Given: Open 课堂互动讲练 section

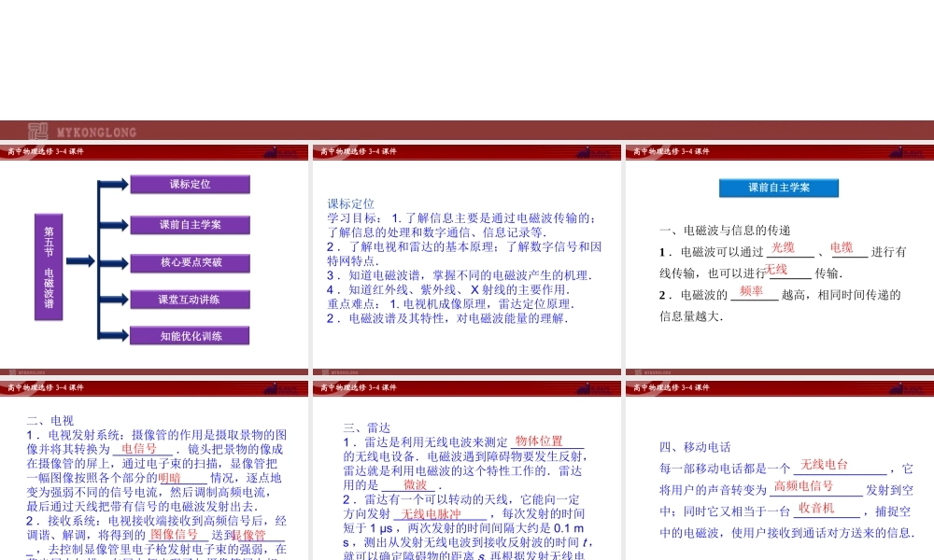Looking at the screenshot, I should click(x=190, y=300).
